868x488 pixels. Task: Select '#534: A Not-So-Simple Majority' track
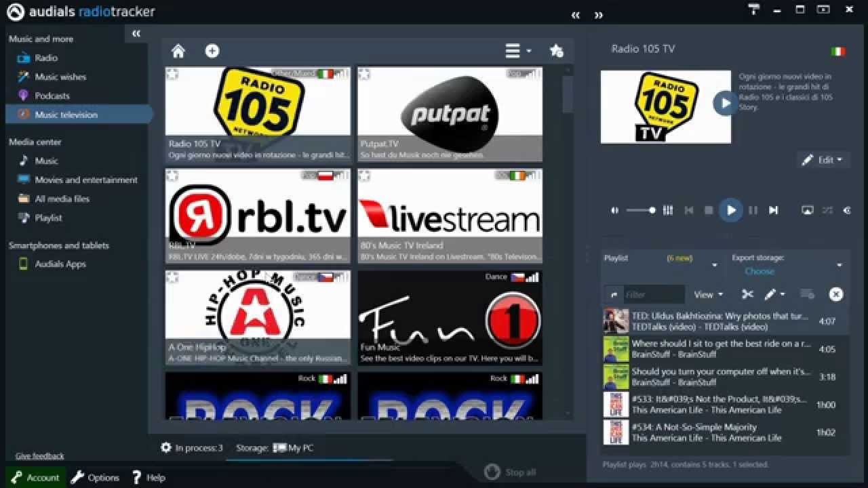point(726,432)
